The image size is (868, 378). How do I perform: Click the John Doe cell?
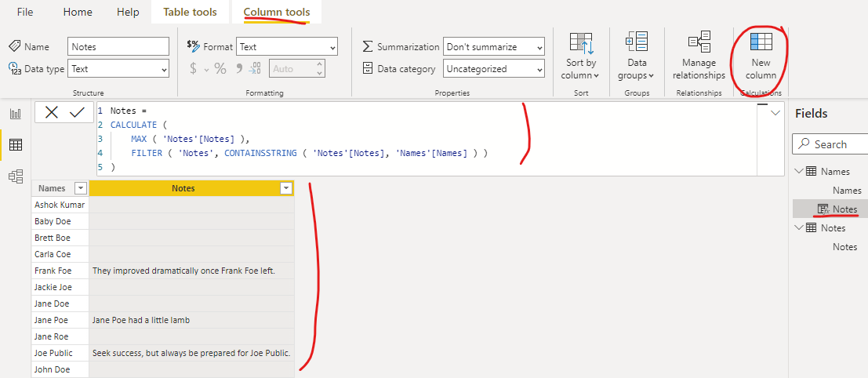click(60, 369)
